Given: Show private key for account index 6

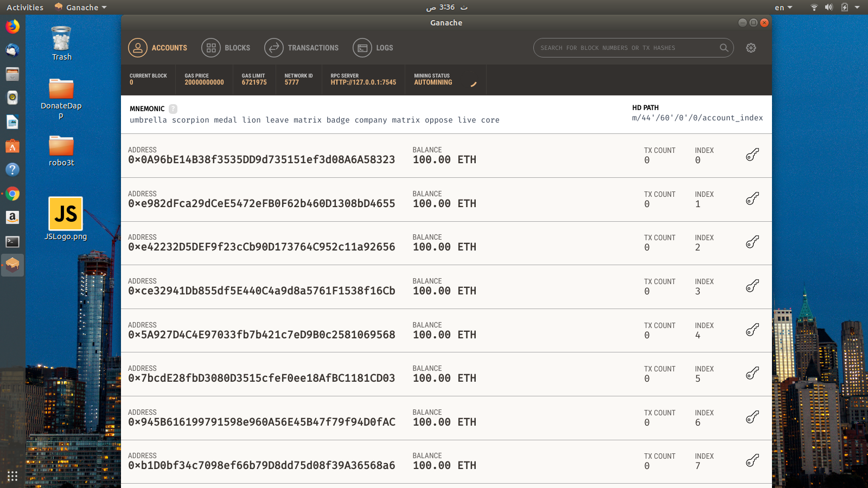Looking at the screenshot, I should pos(752,418).
